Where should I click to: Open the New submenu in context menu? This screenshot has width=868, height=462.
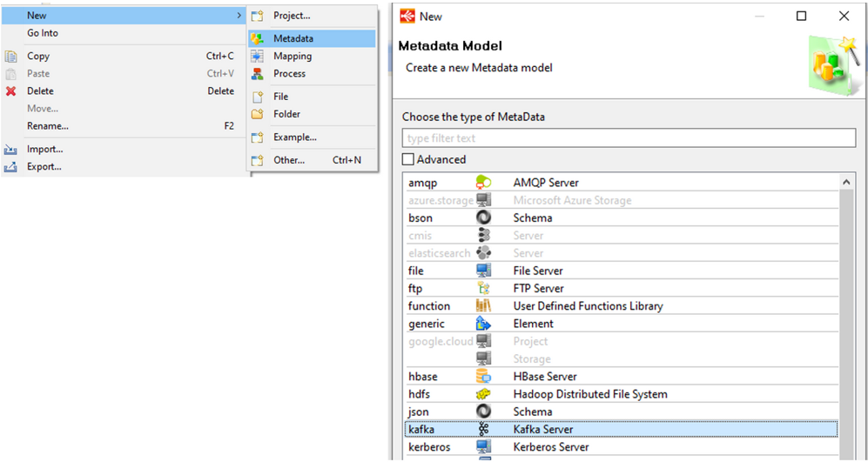click(x=123, y=16)
